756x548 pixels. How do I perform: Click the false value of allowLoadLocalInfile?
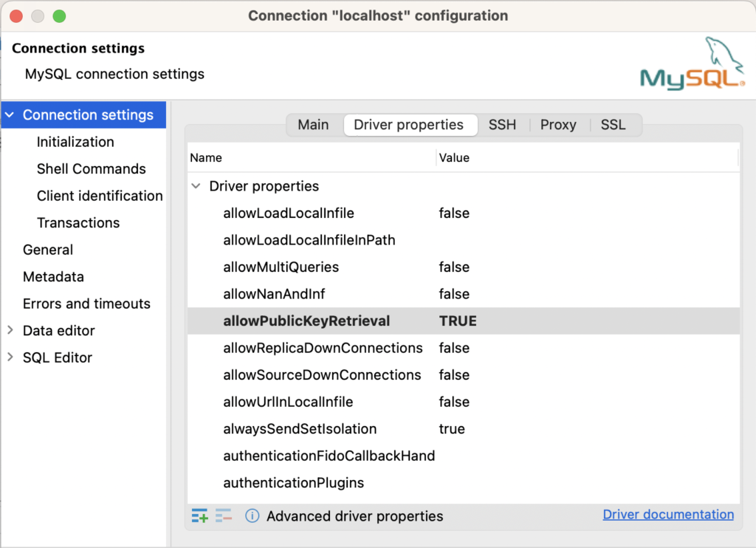tap(454, 213)
